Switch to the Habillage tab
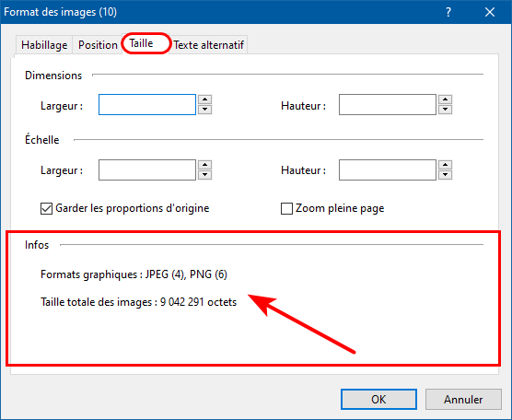 [44, 45]
